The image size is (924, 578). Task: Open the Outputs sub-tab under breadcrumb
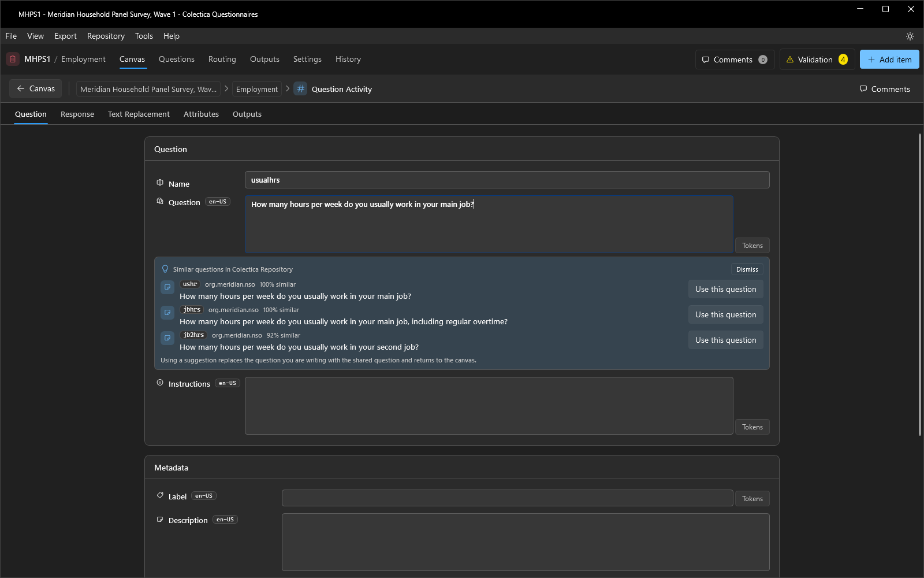click(x=247, y=114)
